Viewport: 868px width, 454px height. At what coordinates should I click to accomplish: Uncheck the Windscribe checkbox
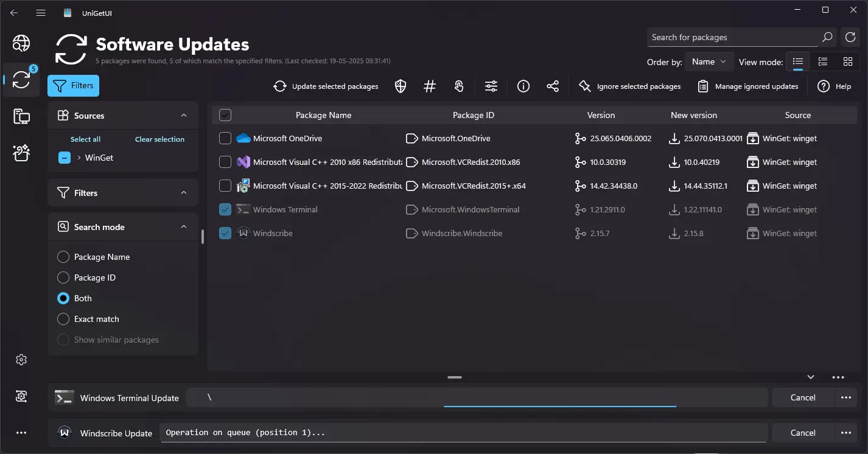coord(225,233)
